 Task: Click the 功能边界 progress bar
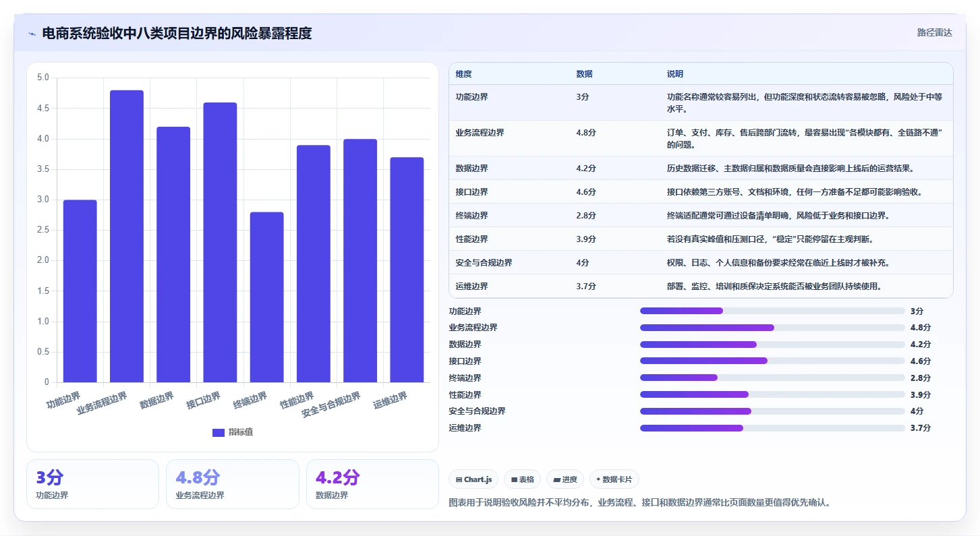coord(772,311)
